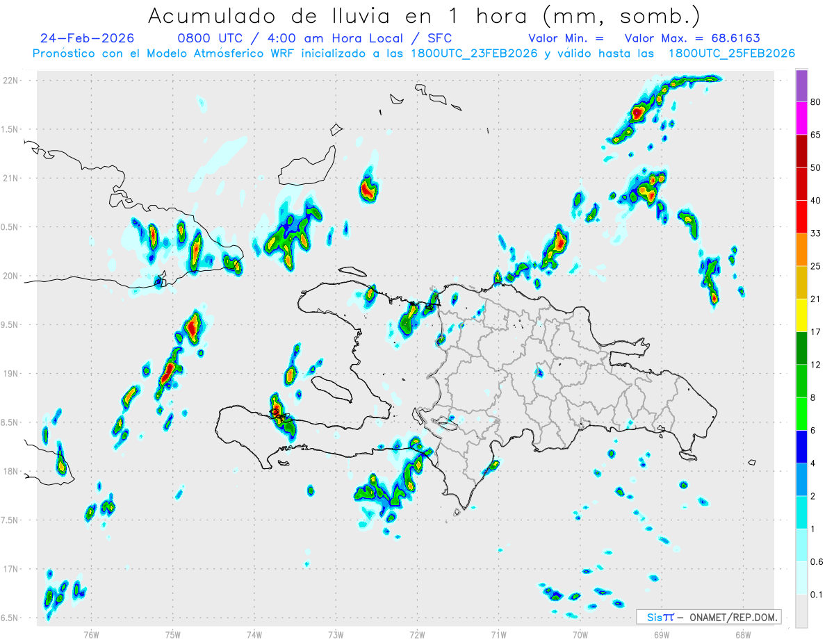Click the legend value "65"
The height and width of the screenshot is (644, 834).
pyautogui.click(x=815, y=135)
